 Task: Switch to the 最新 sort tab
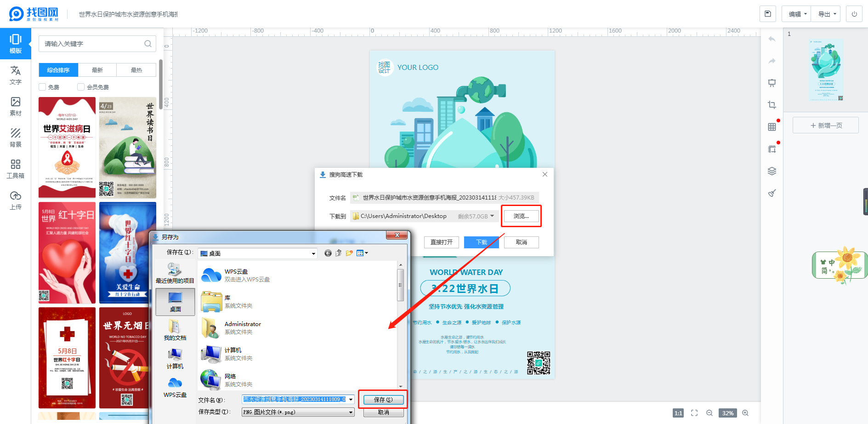tap(97, 70)
